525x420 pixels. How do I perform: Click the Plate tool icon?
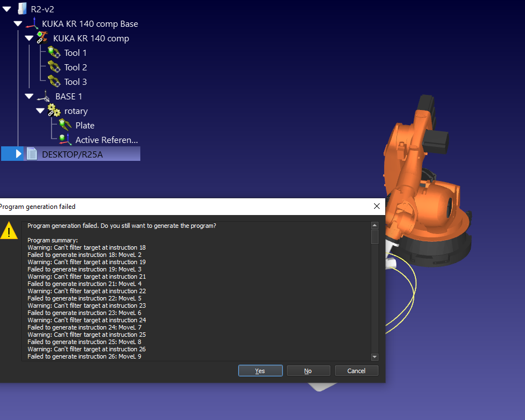pos(65,125)
